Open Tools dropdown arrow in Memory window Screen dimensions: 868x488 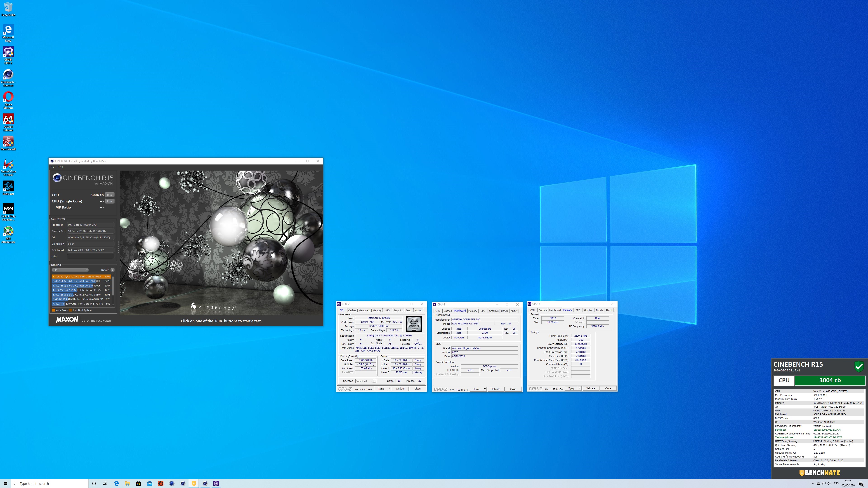point(580,388)
